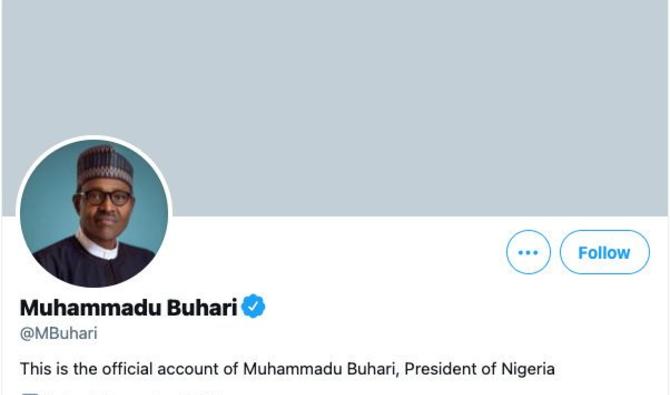This screenshot has width=670, height=395.
Task: Open dropdown from round outlined dots button
Action: click(528, 252)
